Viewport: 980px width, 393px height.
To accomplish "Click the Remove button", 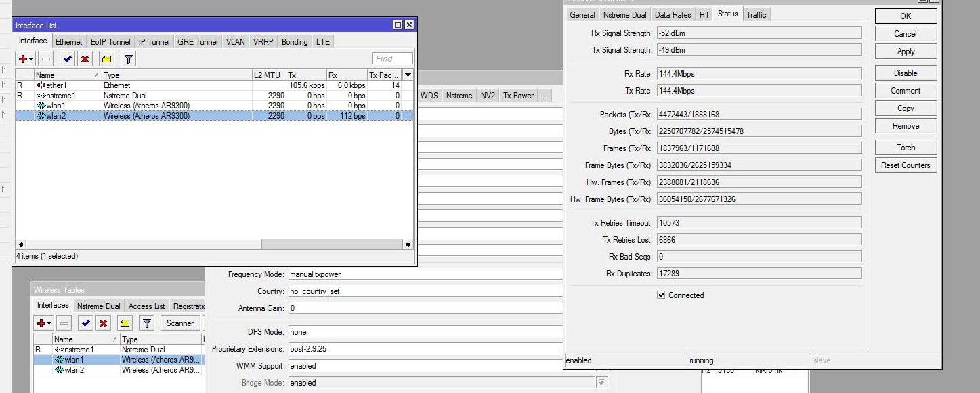I will coord(906,126).
